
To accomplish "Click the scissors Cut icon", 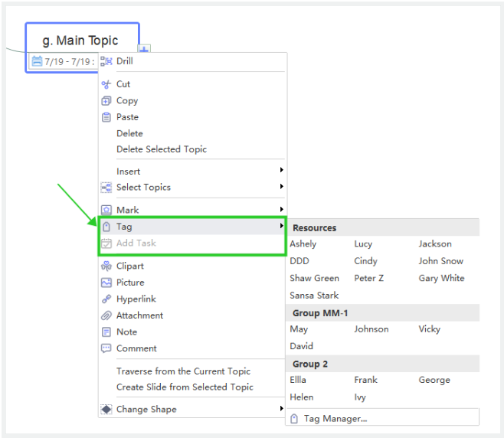I will pos(106,84).
